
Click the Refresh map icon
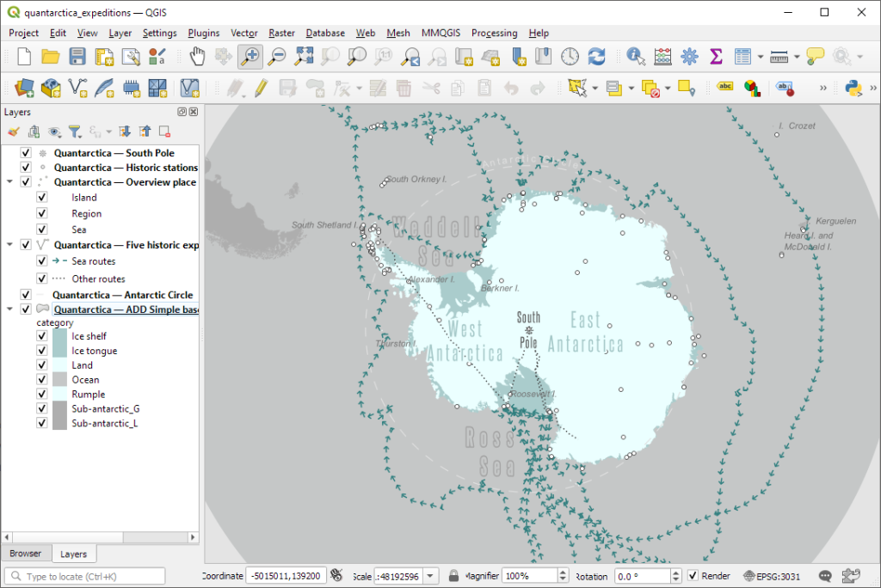[597, 57]
